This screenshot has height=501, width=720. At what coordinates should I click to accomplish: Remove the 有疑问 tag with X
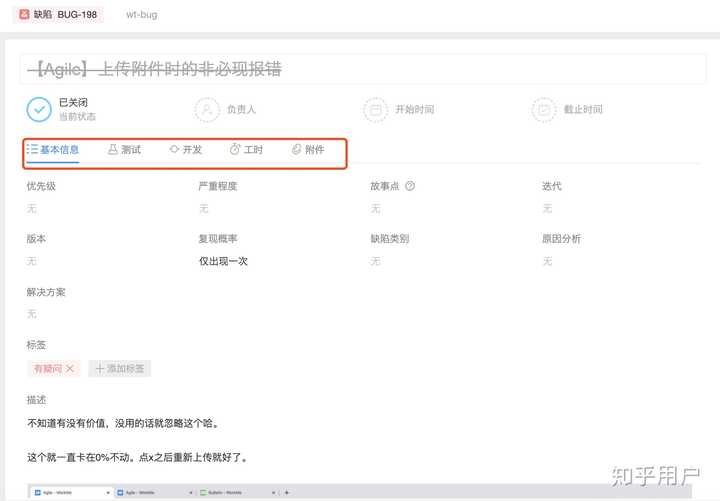[x=70, y=368]
